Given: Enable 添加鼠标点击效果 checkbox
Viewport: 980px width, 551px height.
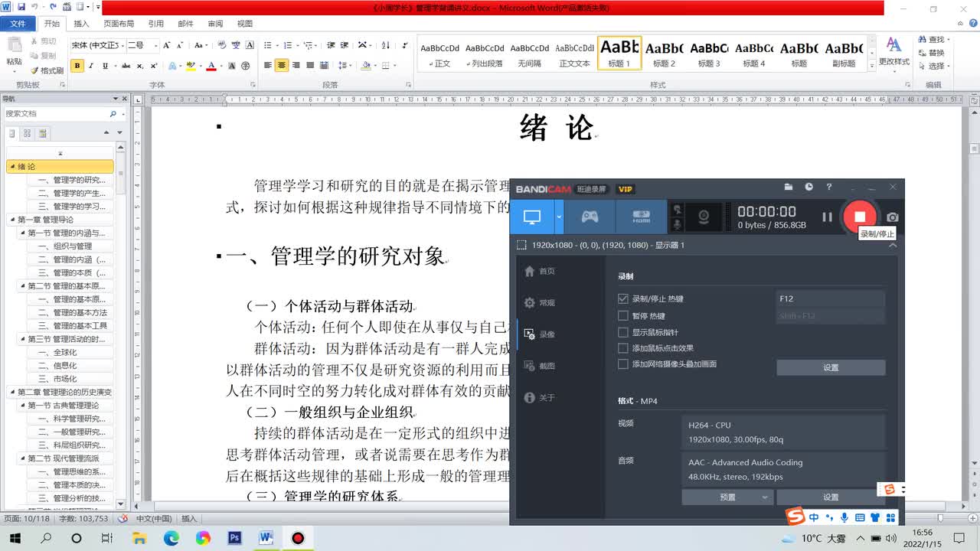Looking at the screenshot, I should tap(623, 348).
